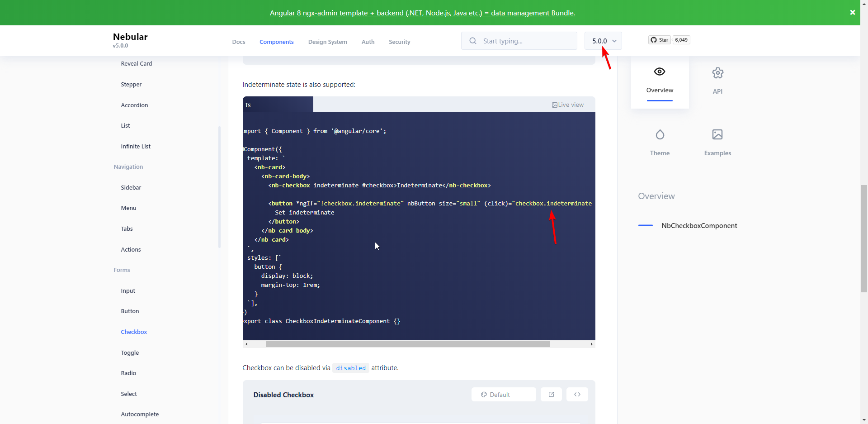Image resolution: width=868 pixels, height=424 pixels.
Task: Go to Design System section
Action: (x=328, y=42)
